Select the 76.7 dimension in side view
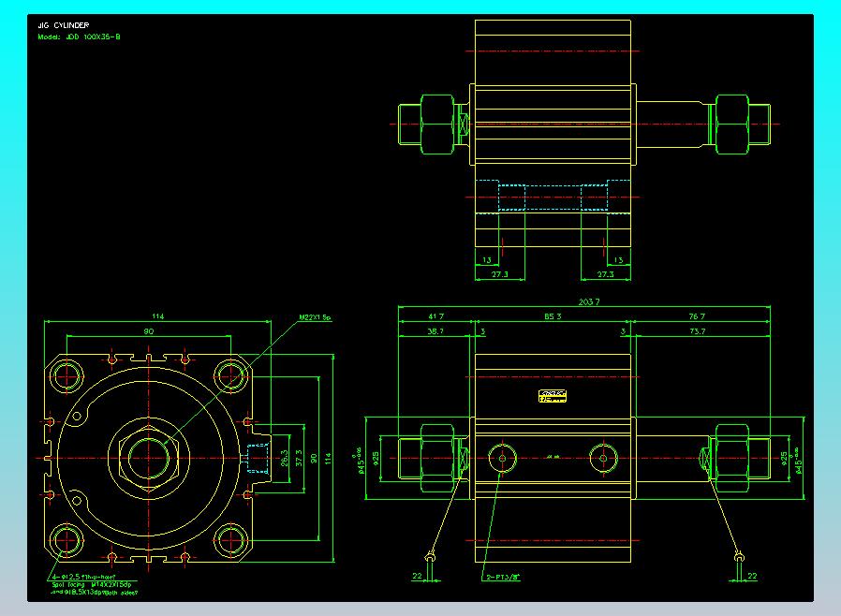Image resolution: width=841 pixels, height=616 pixels. click(697, 316)
